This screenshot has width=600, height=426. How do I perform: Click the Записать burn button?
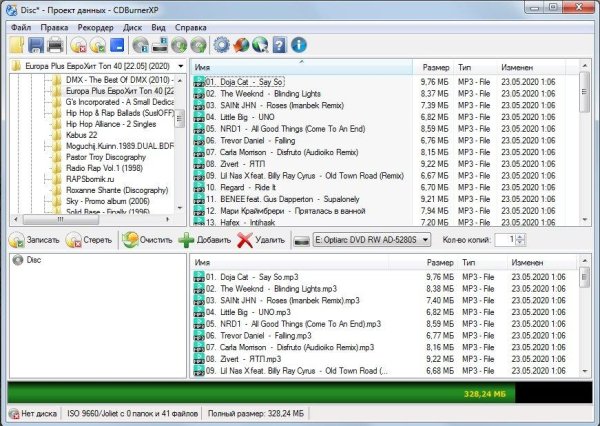click(x=34, y=240)
